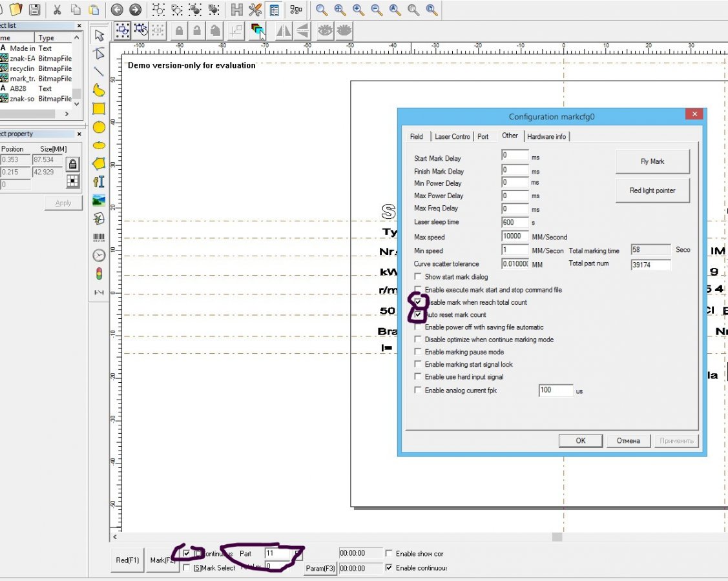Check 'Enable use hard input signal'

pos(418,377)
